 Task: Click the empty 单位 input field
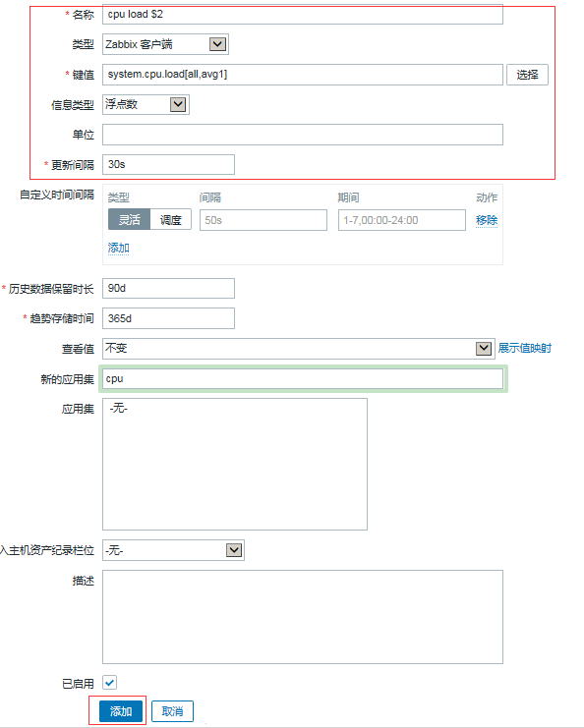point(303,135)
